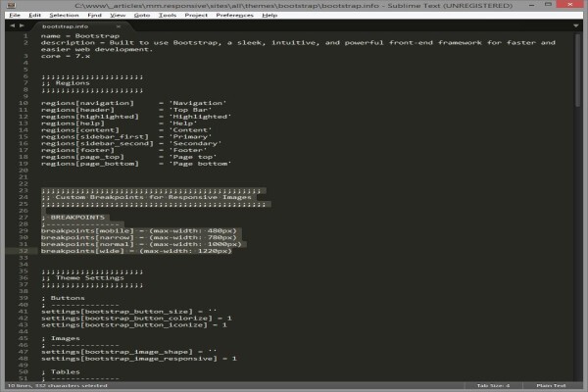Screen dimensions: 588x392
Task: Open the Goto menu
Action: 142,15
